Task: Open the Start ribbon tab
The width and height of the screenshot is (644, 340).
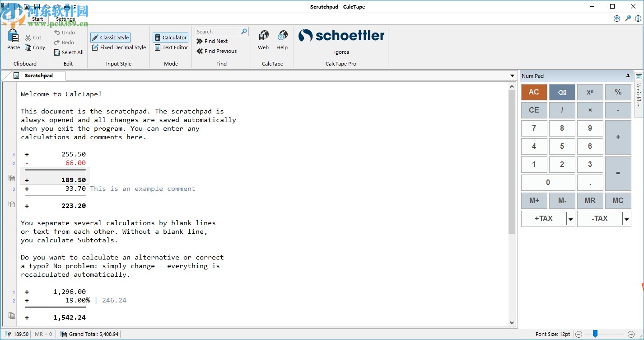Action: point(37,19)
